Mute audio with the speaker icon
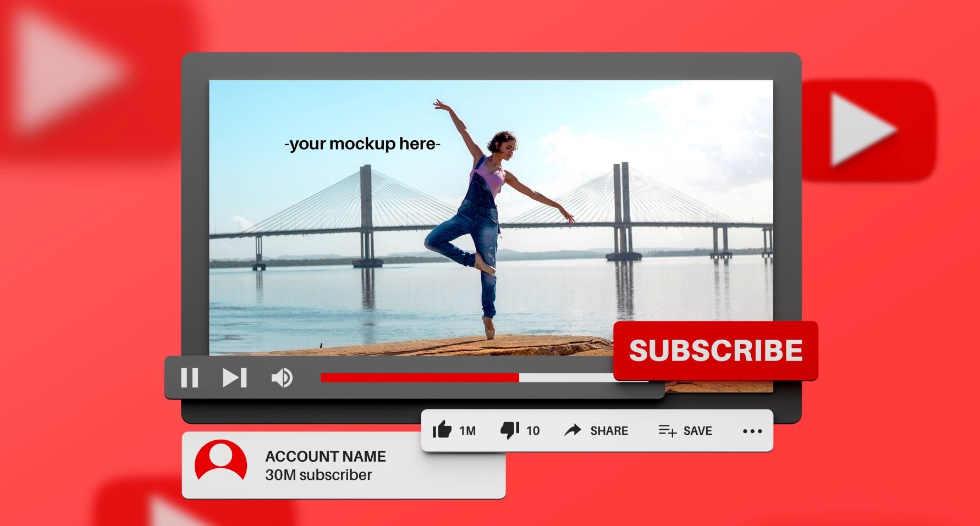Screen dimensions: 980x526 tap(282, 378)
